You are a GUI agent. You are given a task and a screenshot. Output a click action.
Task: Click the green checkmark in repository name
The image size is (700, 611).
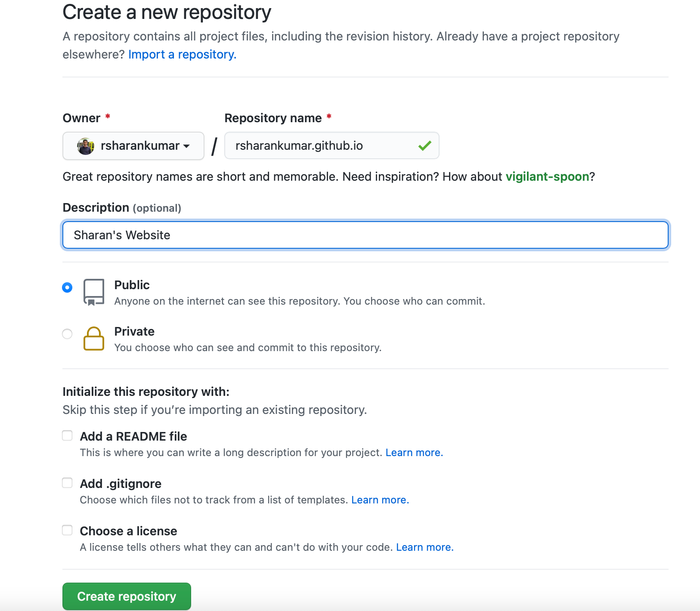point(424,146)
